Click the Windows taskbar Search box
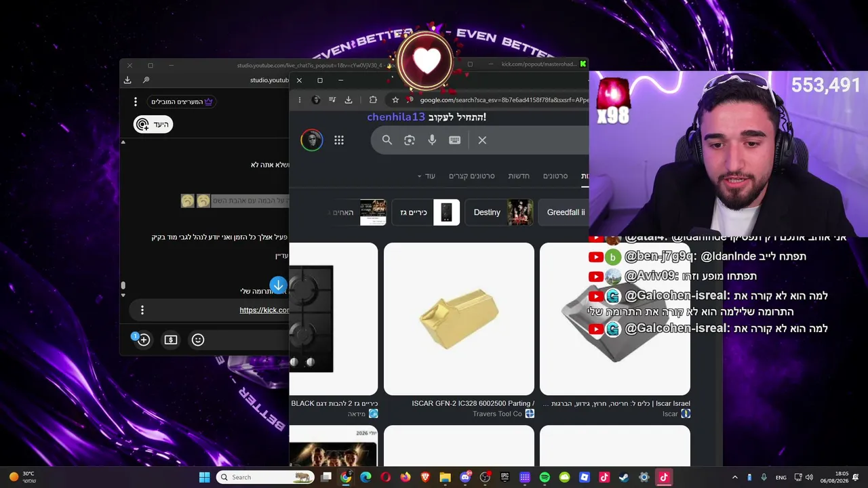The width and height of the screenshot is (868, 488). pyautogui.click(x=264, y=477)
